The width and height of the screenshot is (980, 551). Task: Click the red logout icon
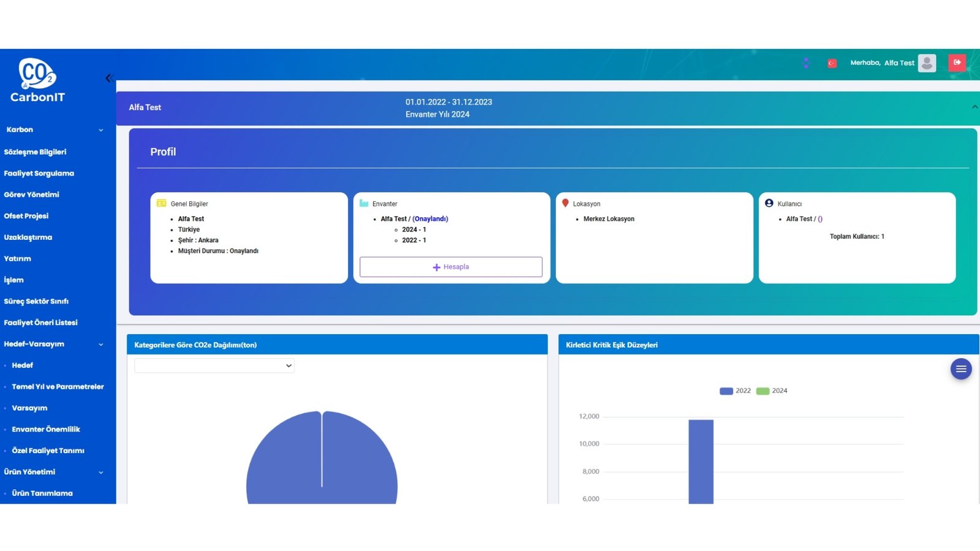(957, 62)
